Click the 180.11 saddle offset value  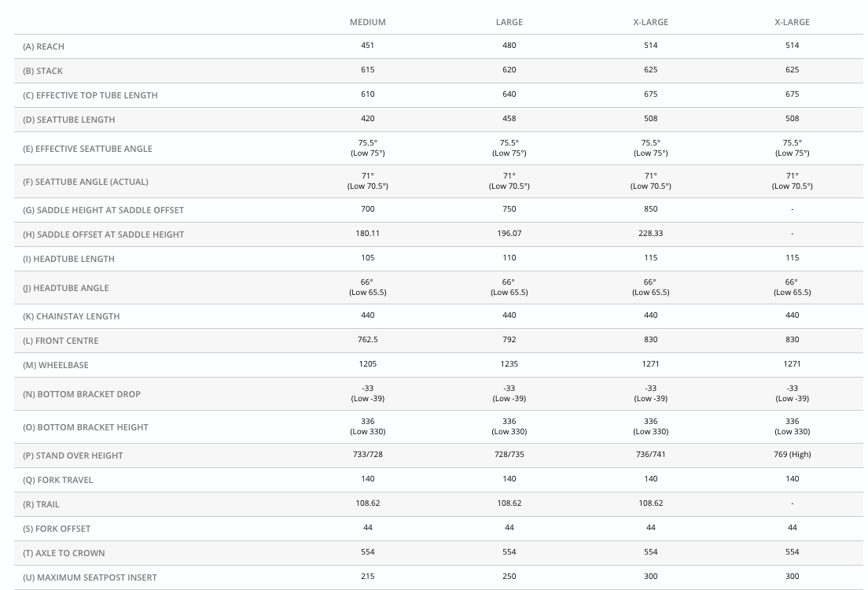[x=368, y=234]
